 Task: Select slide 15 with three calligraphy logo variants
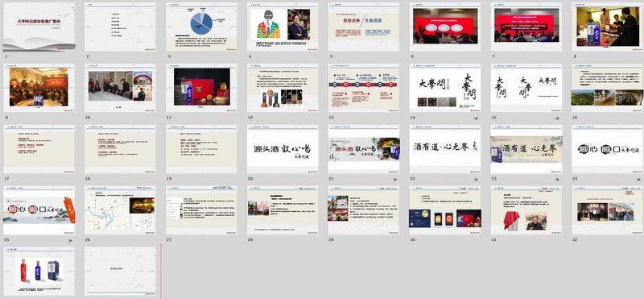click(x=526, y=88)
